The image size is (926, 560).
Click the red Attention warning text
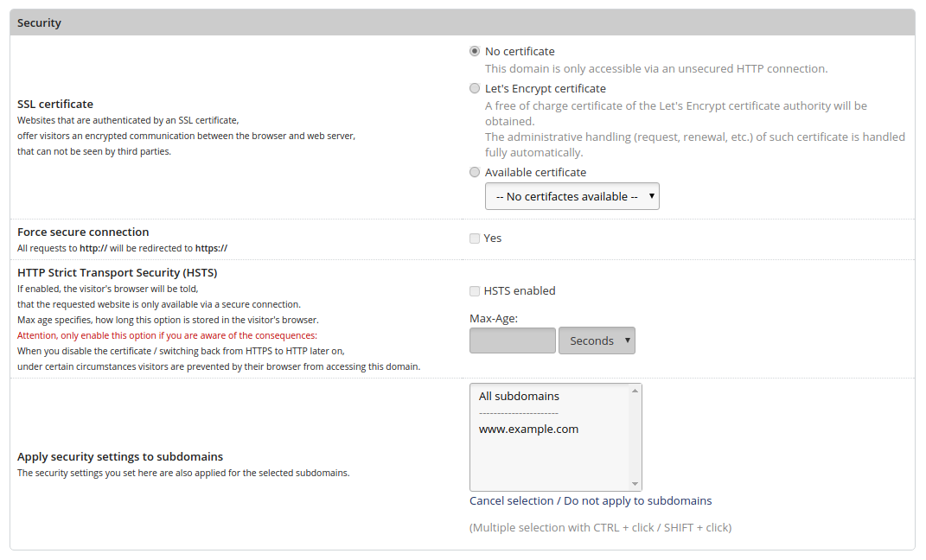tap(167, 335)
